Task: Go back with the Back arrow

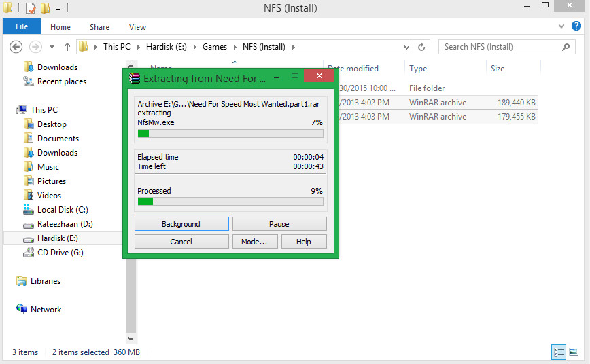Action: click(16, 47)
